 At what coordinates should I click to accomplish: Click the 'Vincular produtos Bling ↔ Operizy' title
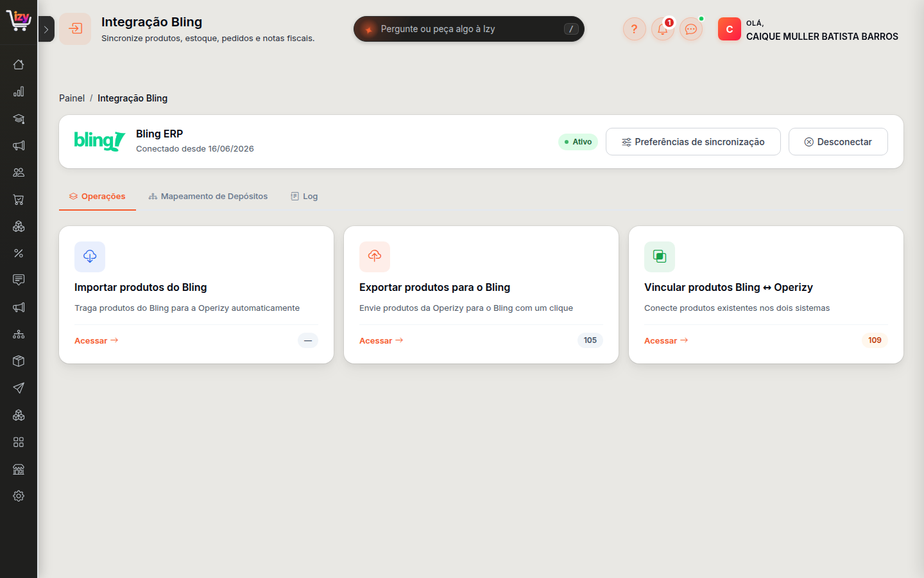pos(728,287)
